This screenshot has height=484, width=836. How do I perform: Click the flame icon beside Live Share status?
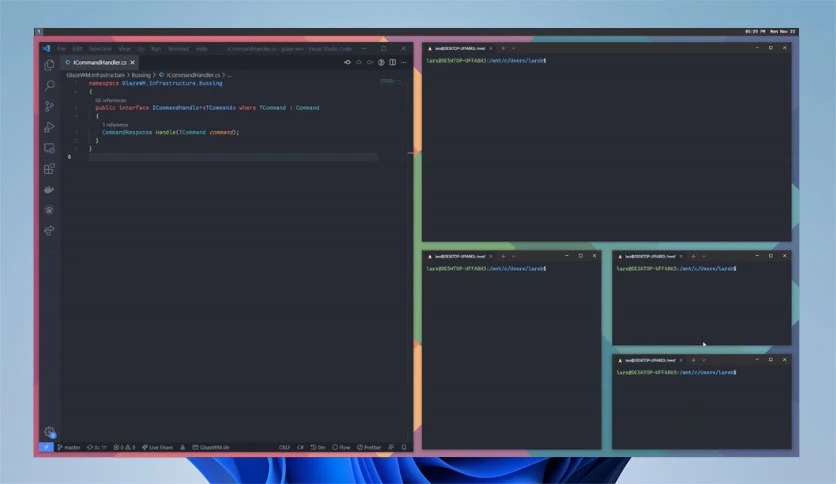point(182,447)
